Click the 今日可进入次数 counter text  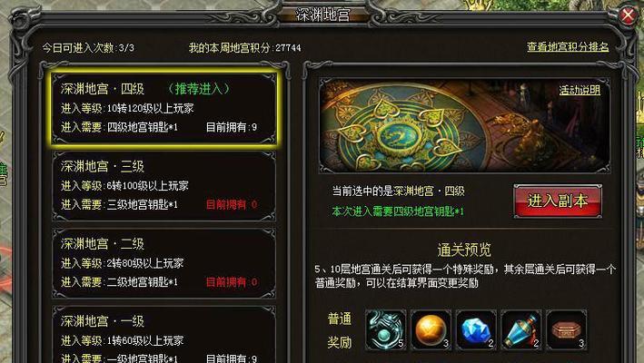pos(88,48)
